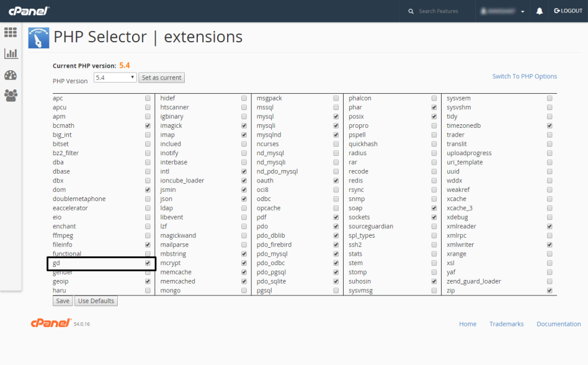588x365 pixels.
Task: Uncheck the zip extension checkbox
Action: coord(550,291)
